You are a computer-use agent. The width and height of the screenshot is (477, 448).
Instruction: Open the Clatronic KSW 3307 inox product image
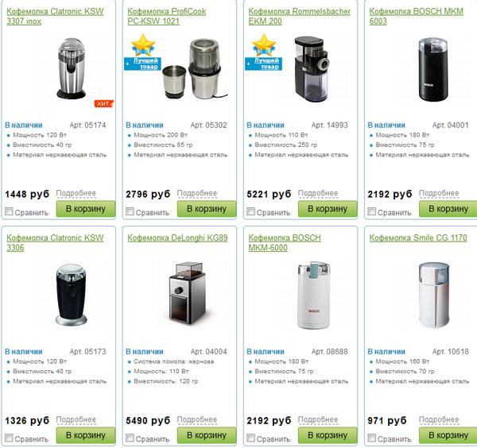(x=72, y=68)
